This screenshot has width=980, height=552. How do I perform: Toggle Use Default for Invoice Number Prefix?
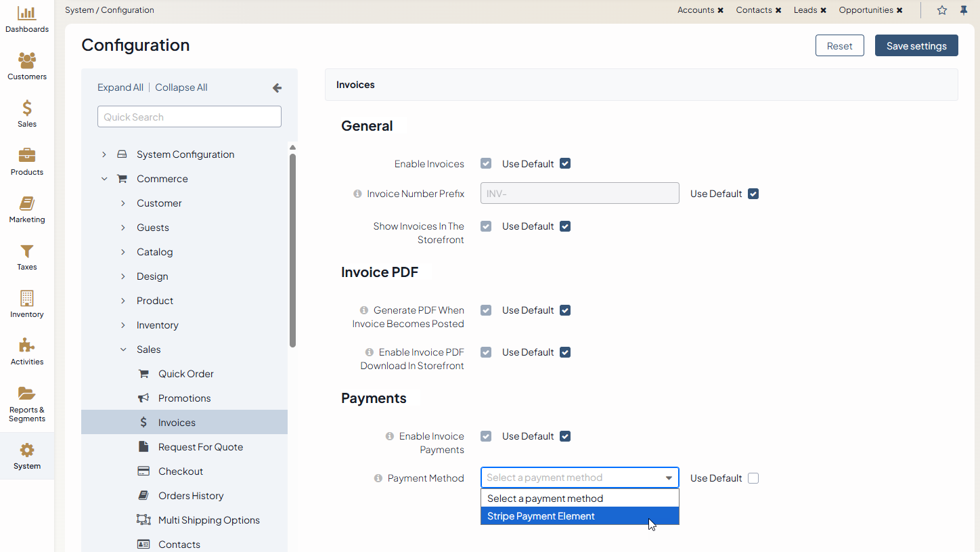(753, 194)
